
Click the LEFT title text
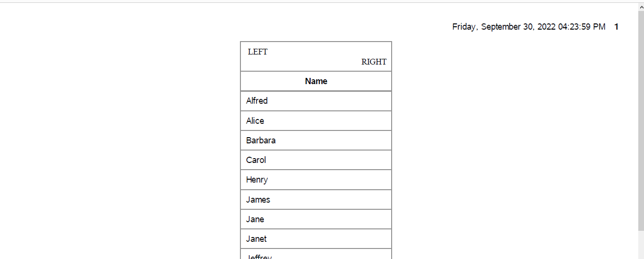tap(258, 52)
